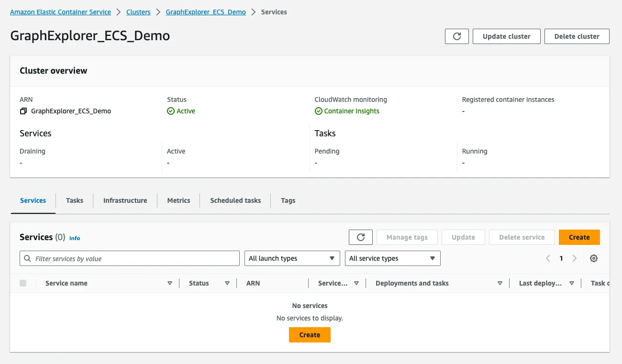Click the Update cluster button

pos(507,36)
